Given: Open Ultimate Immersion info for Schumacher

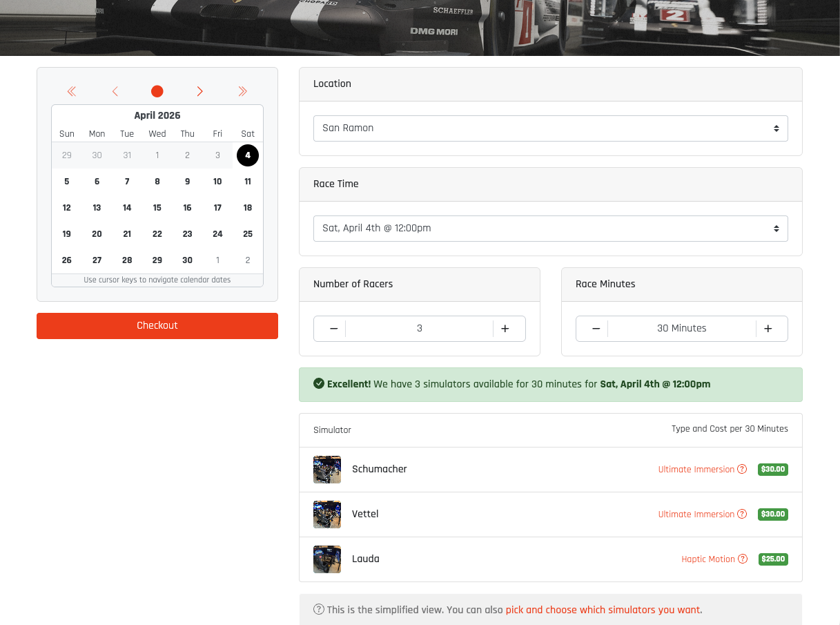Looking at the screenshot, I should point(742,469).
